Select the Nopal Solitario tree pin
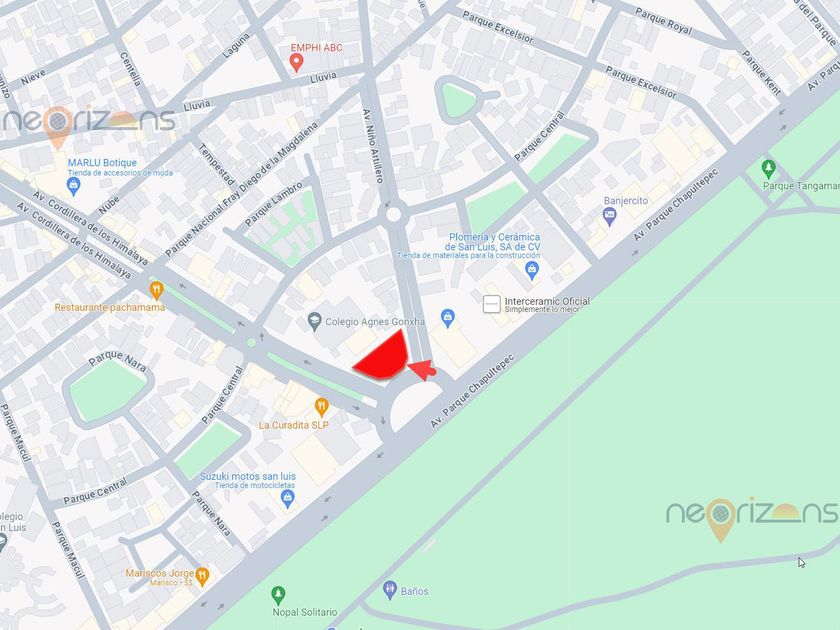Viewport: 840px width, 630px height. (x=278, y=595)
